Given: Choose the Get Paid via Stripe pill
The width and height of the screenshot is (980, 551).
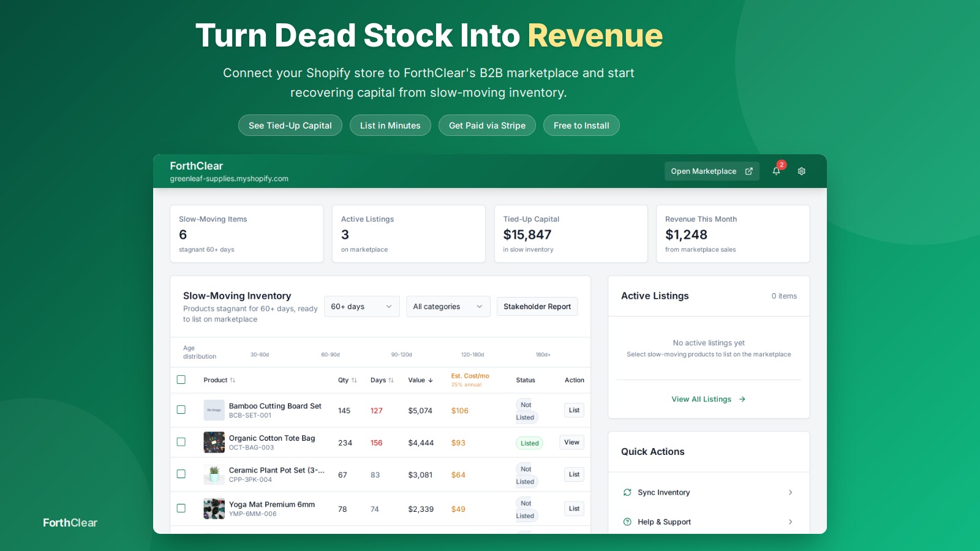Looking at the screenshot, I should (487, 126).
